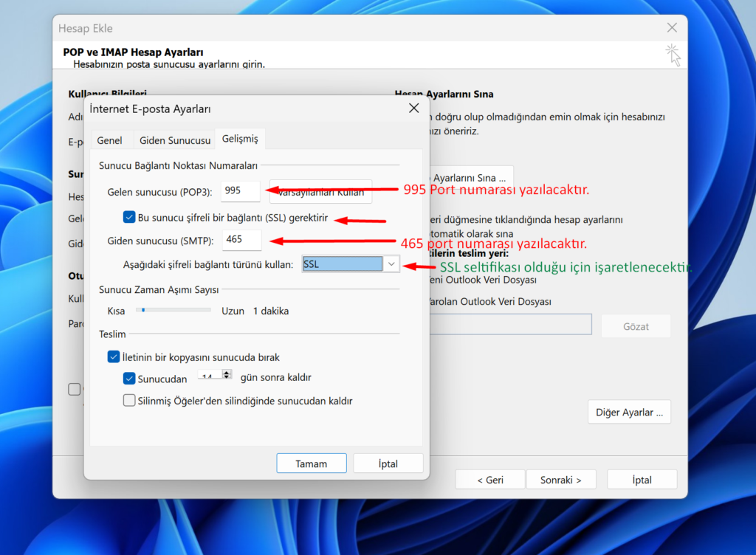Click the Gelen sunucusu (POP3) port field
The image size is (756, 555).
coord(241,191)
